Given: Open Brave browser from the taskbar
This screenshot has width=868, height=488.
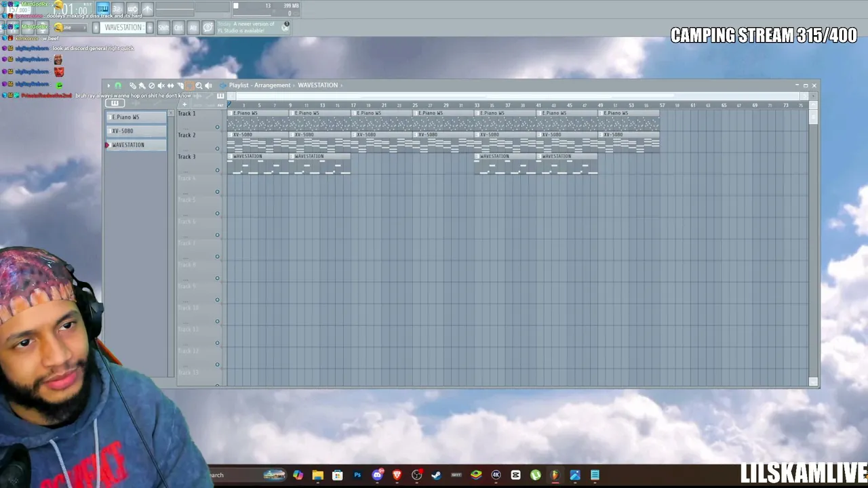Looking at the screenshot, I should [397, 475].
